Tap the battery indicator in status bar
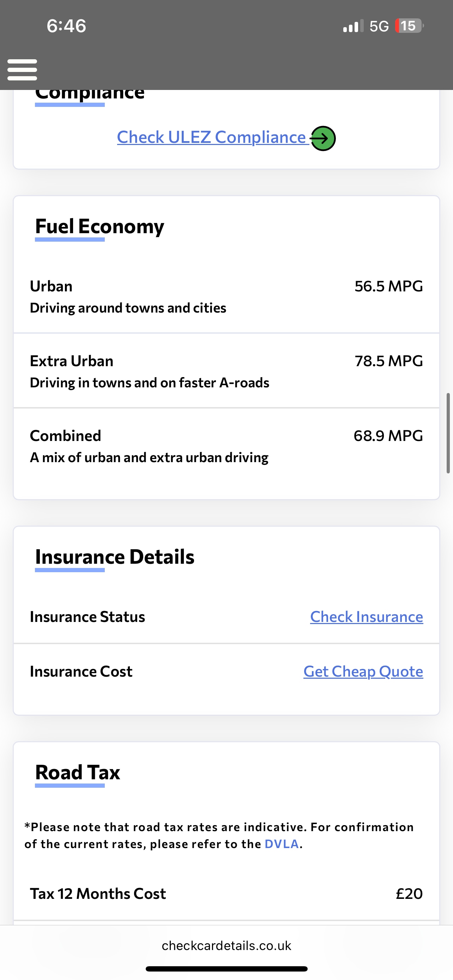The image size is (453, 980). pyautogui.click(x=409, y=26)
